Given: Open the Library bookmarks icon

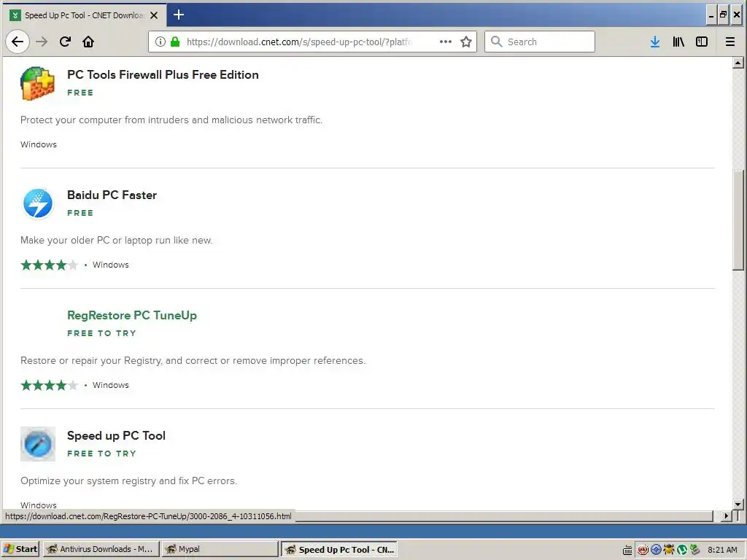Looking at the screenshot, I should click(678, 42).
